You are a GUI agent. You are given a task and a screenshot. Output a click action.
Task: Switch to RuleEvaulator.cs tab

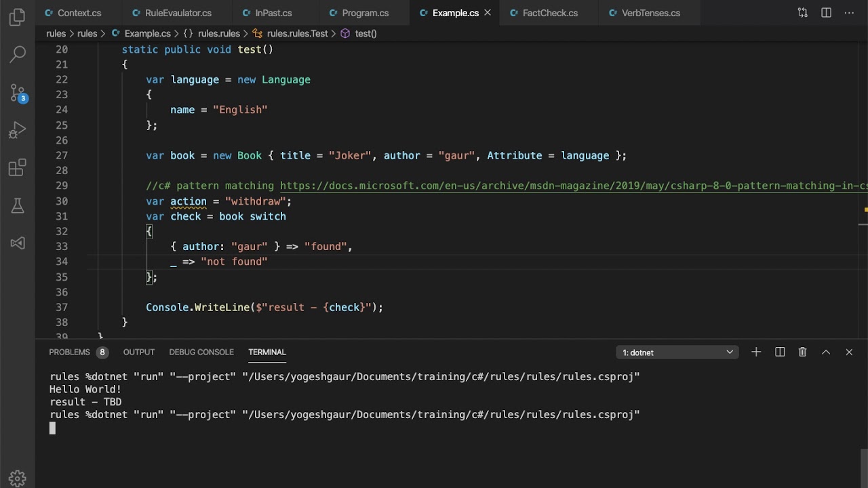click(178, 13)
